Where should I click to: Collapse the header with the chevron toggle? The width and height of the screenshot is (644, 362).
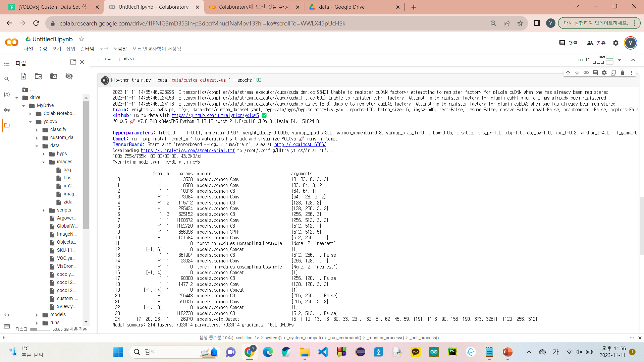click(633, 60)
